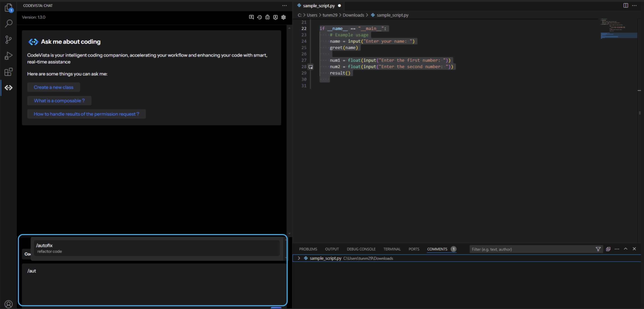Viewport: 644px width, 309px height.
Task: Click the permission request results suggestion
Action: [86, 114]
